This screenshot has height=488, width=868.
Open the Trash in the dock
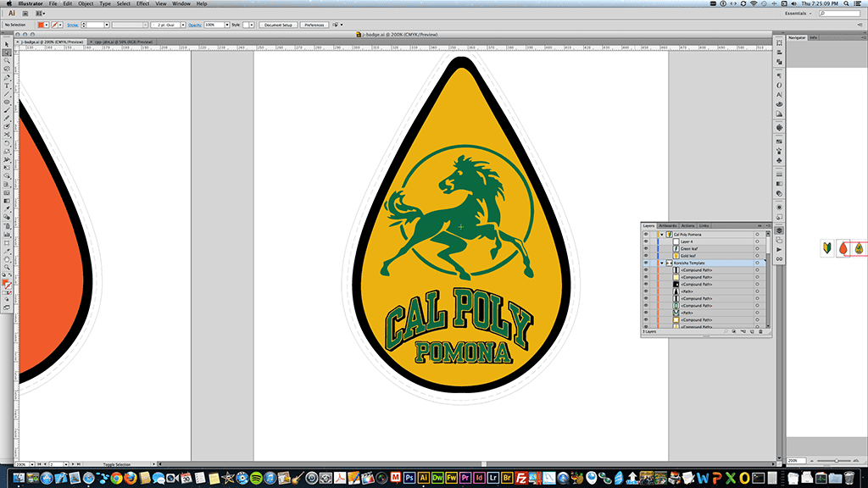(x=849, y=478)
